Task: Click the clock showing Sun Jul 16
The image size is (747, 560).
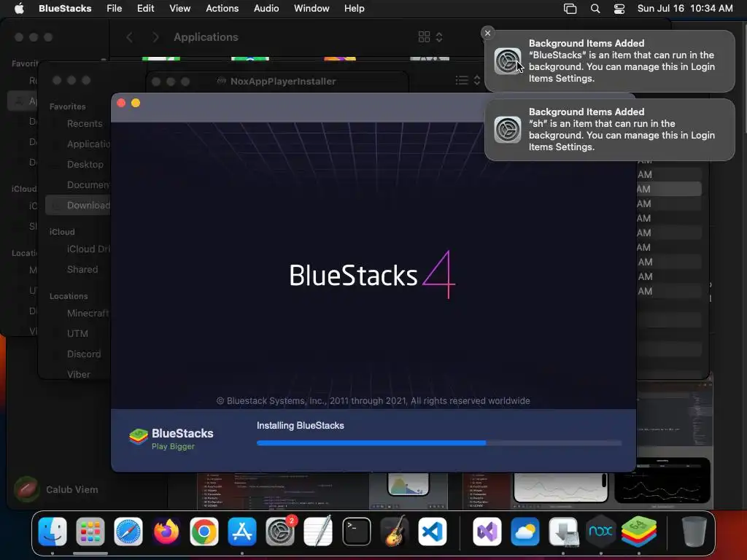Action: point(685,9)
